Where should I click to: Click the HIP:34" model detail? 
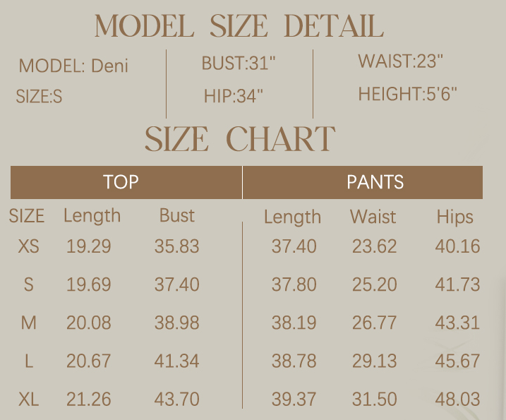tap(233, 96)
